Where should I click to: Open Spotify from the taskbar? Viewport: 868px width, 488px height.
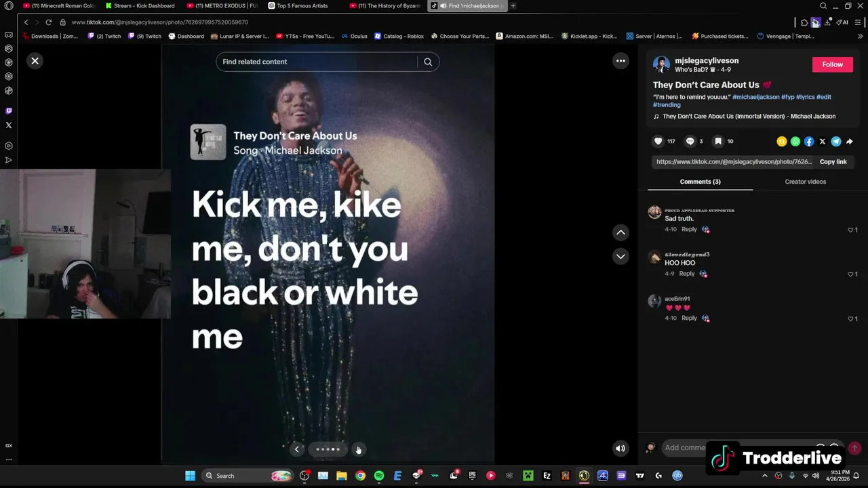point(379,476)
